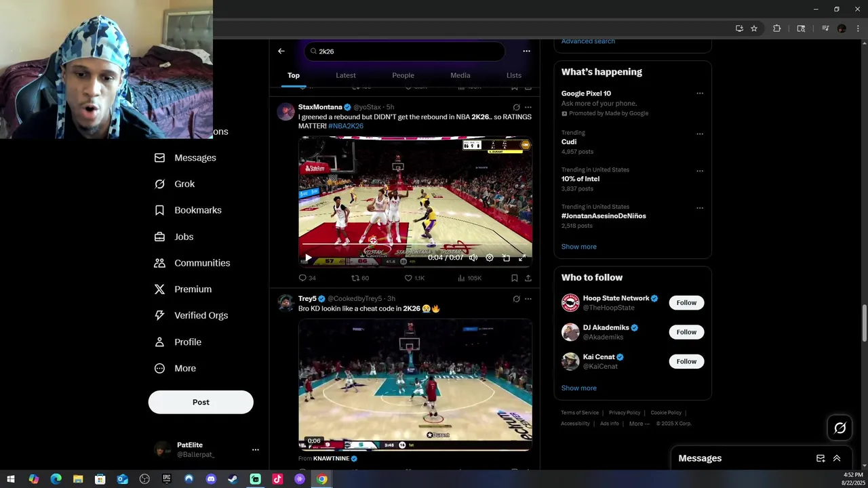The height and width of the screenshot is (488, 868).
Task: Click the 2k26 search input field
Action: tap(404, 52)
